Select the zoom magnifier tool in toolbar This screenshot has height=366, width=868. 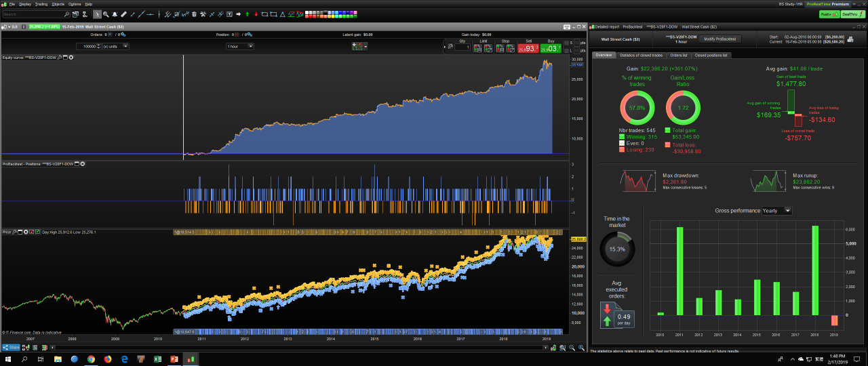click(x=106, y=14)
